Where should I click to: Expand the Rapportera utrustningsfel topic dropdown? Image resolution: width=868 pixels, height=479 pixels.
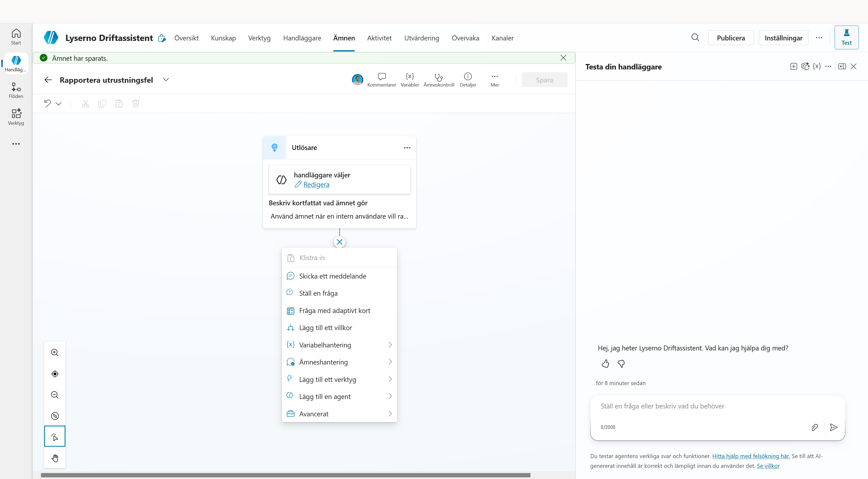tap(166, 80)
